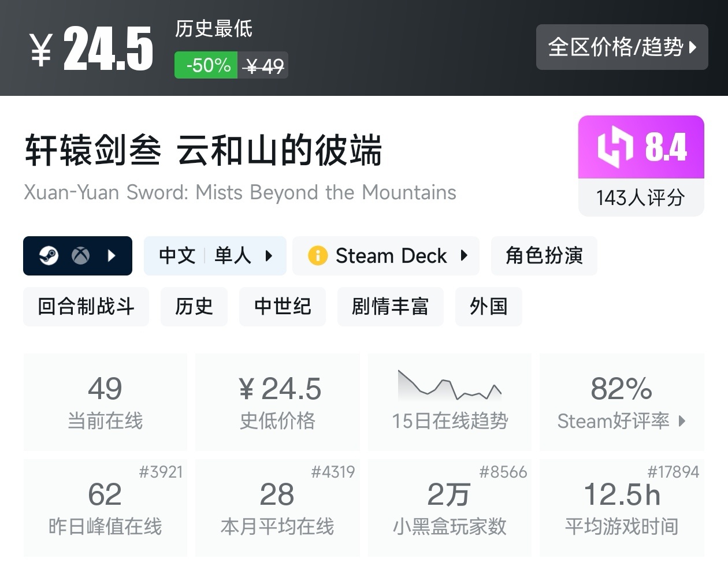Select the 剧情丰富 tag
The image size is (728, 566).
(x=390, y=306)
